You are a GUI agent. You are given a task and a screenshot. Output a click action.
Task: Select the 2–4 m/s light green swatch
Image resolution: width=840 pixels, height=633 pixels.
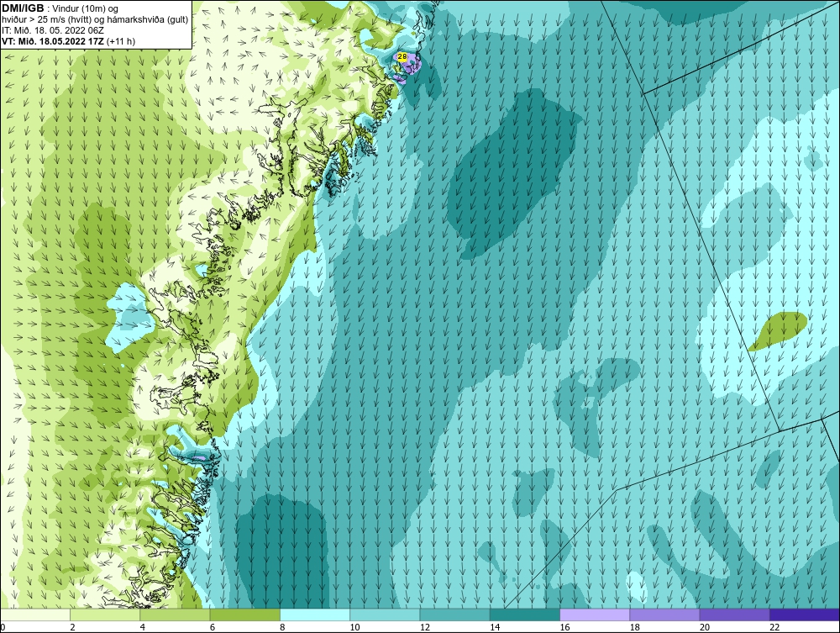coord(105,615)
